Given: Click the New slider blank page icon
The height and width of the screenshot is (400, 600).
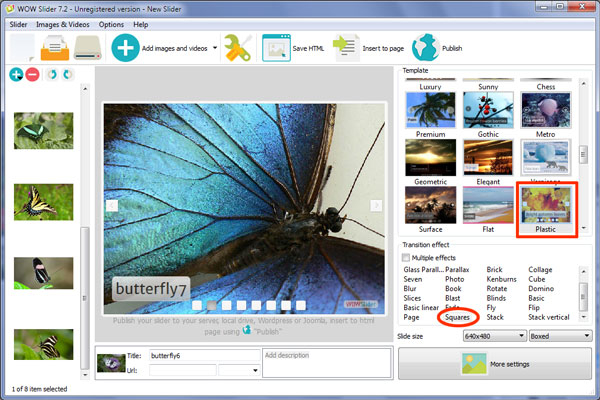Looking at the screenshot, I should pos(22,48).
